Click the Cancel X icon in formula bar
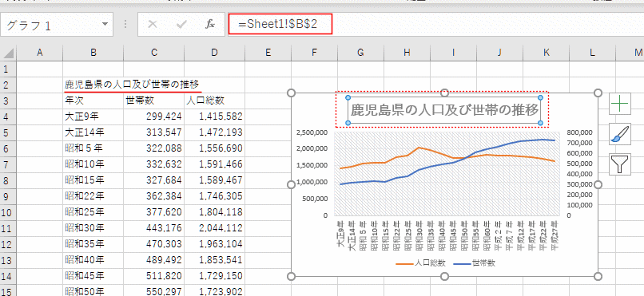The width and height of the screenshot is (644, 296). 153,25
